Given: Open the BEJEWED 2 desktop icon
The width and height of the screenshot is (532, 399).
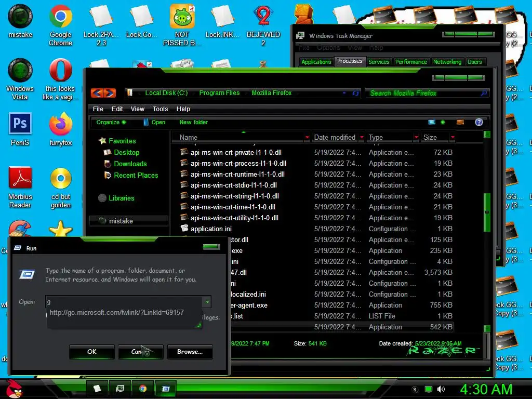Looking at the screenshot, I should pyautogui.click(x=263, y=25).
